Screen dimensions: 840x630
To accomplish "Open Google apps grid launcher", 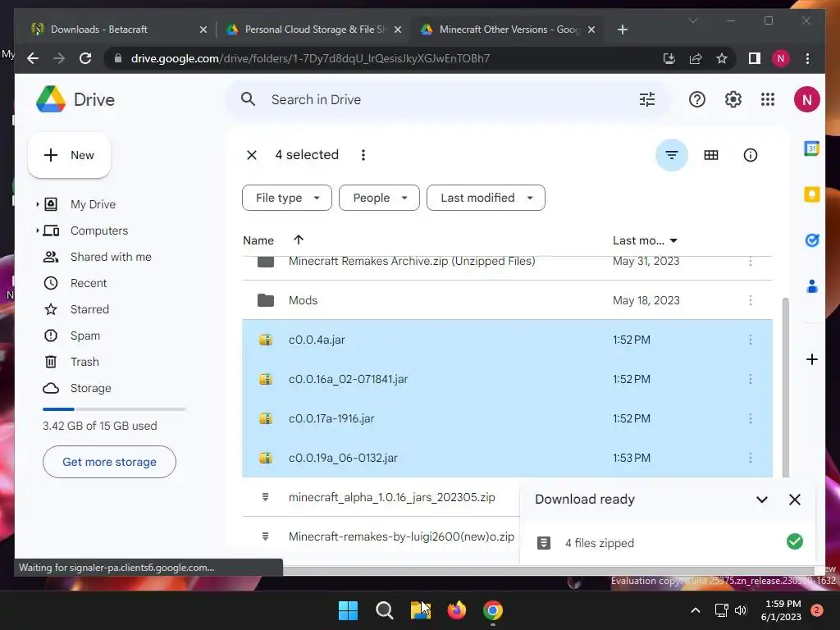I will [x=768, y=99].
